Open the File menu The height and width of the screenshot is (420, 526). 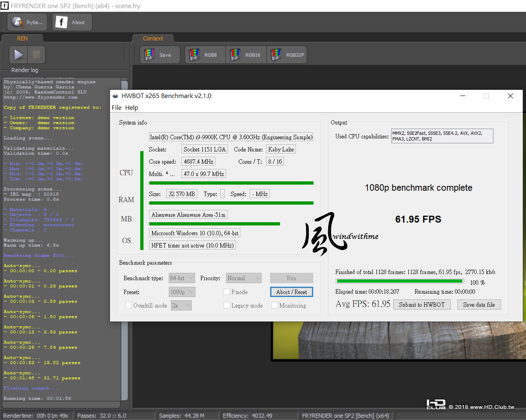[x=117, y=108]
